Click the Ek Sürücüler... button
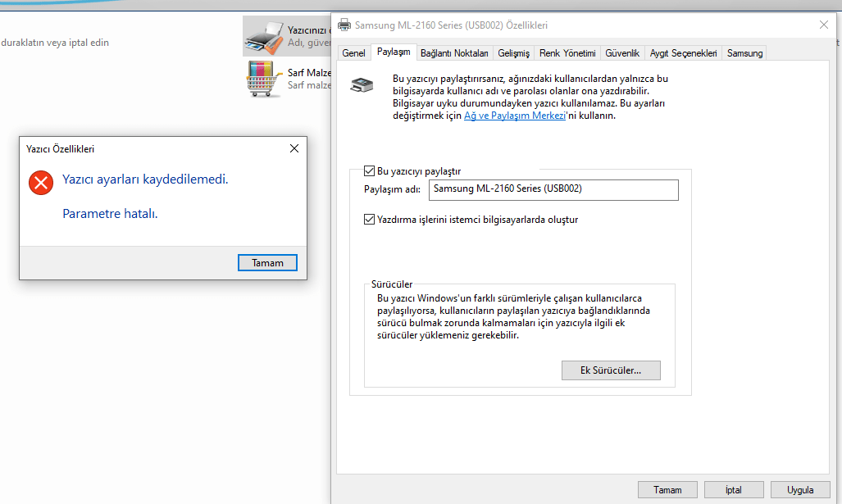Viewport: 842px width, 504px height. point(611,370)
